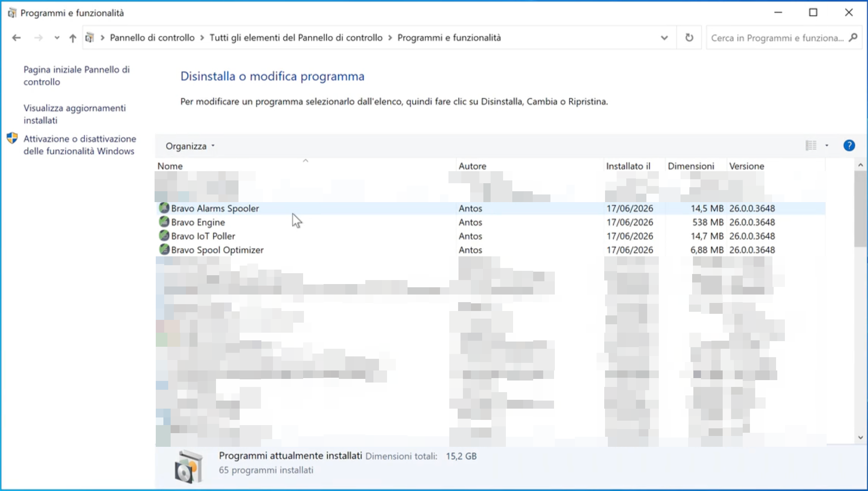Viewport: 868px width, 491px height.
Task: Click install date of Bravo Alarms Spooler
Action: pyautogui.click(x=630, y=208)
